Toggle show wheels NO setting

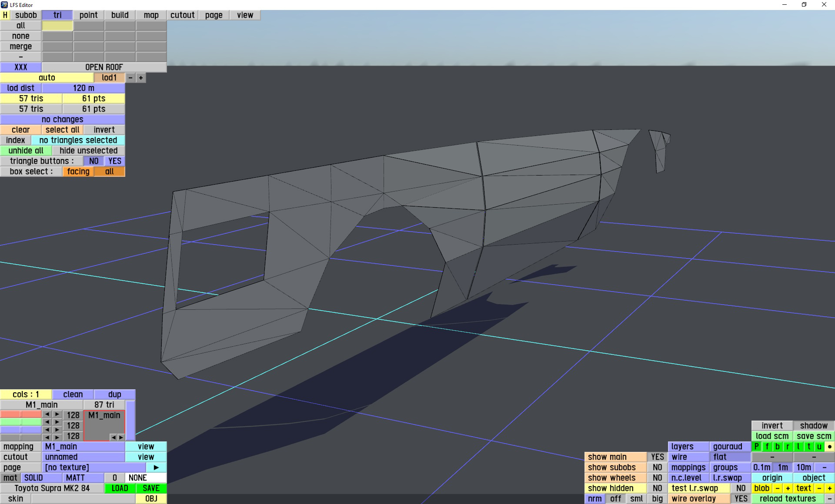coord(657,478)
